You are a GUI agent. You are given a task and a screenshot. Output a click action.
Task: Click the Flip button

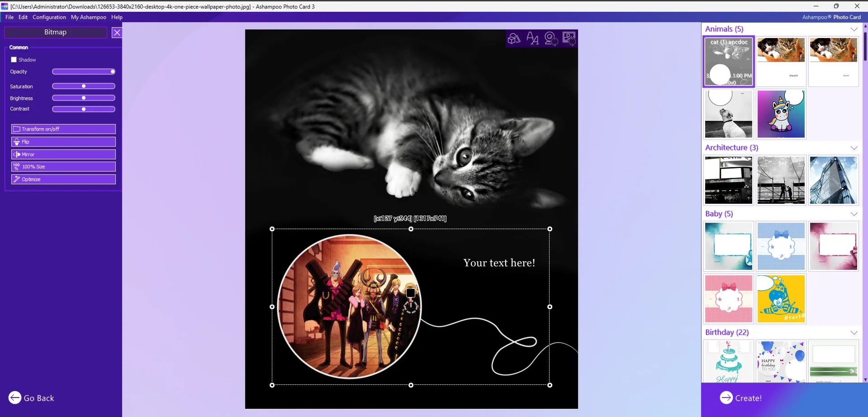coord(63,142)
